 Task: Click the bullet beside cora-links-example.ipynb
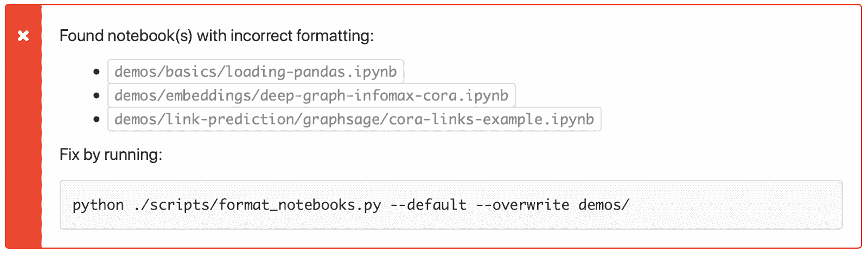97,119
